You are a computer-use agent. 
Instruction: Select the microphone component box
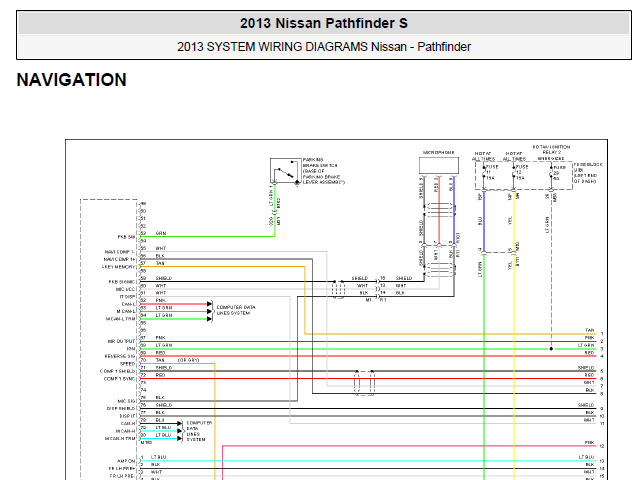(439, 166)
